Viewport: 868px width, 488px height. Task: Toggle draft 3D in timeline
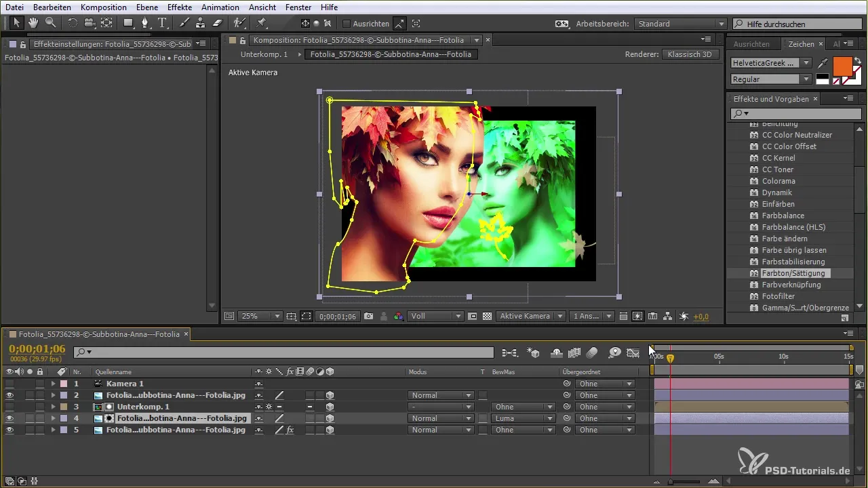click(x=534, y=352)
